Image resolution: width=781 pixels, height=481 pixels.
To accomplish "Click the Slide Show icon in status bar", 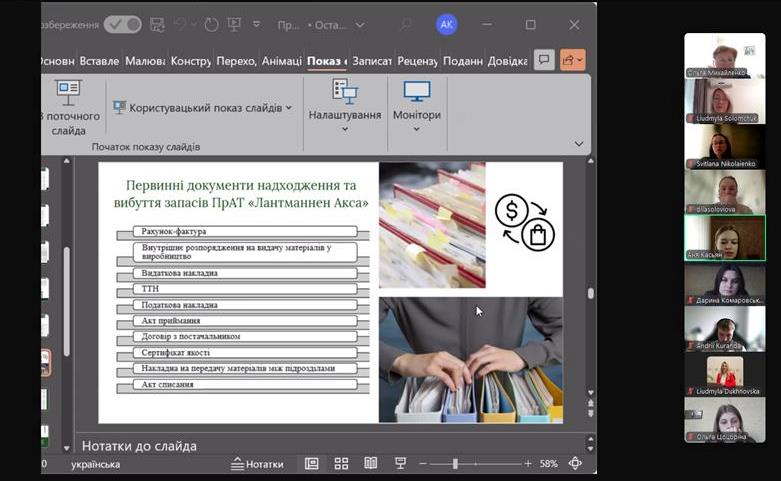I will point(400,464).
